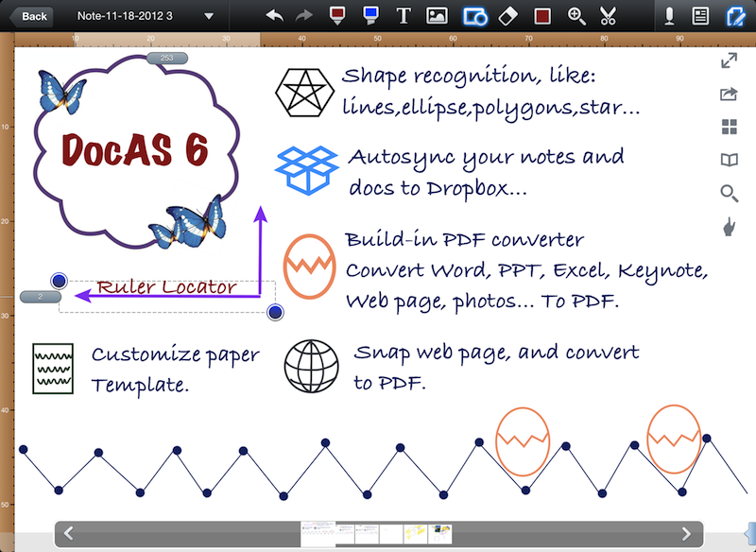
Task: Select the upper-left selection handle of Ruler Locator
Action: [x=59, y=281]
